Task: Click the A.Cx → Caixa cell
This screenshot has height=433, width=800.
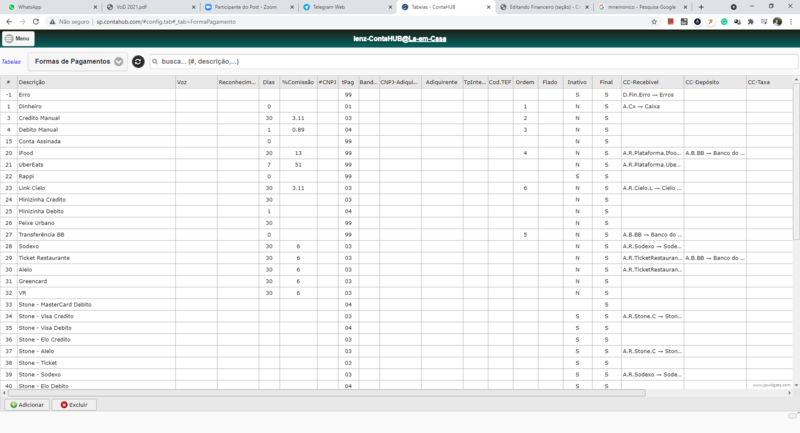Action: coord(652,107)
